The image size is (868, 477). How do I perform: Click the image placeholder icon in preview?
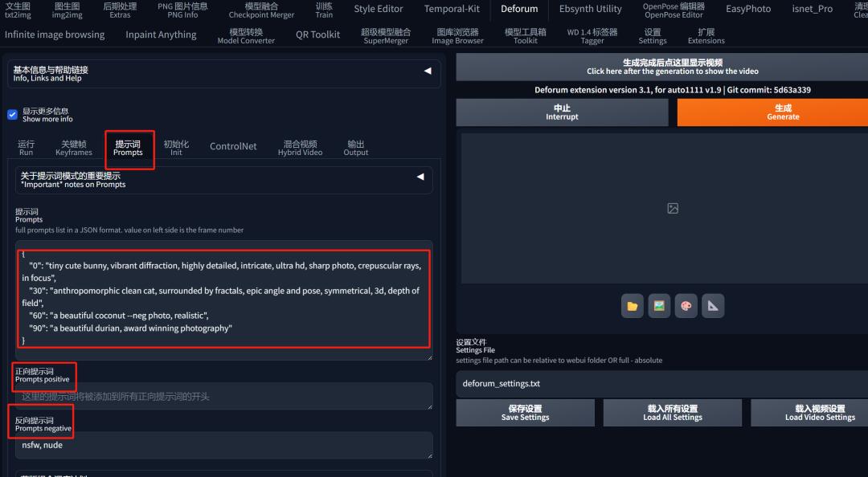coord(673,208)
